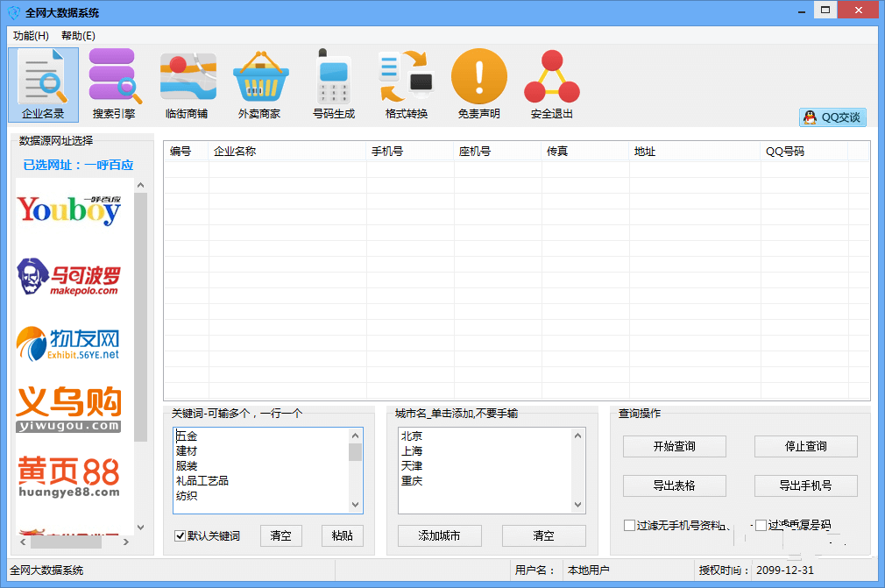Click the 开始查询 start query button

coord(675,446)
